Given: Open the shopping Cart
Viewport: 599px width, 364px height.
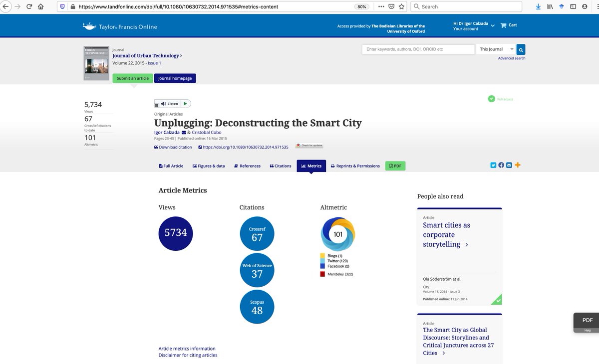Looking at the screenshot, I should click(509, 25).
